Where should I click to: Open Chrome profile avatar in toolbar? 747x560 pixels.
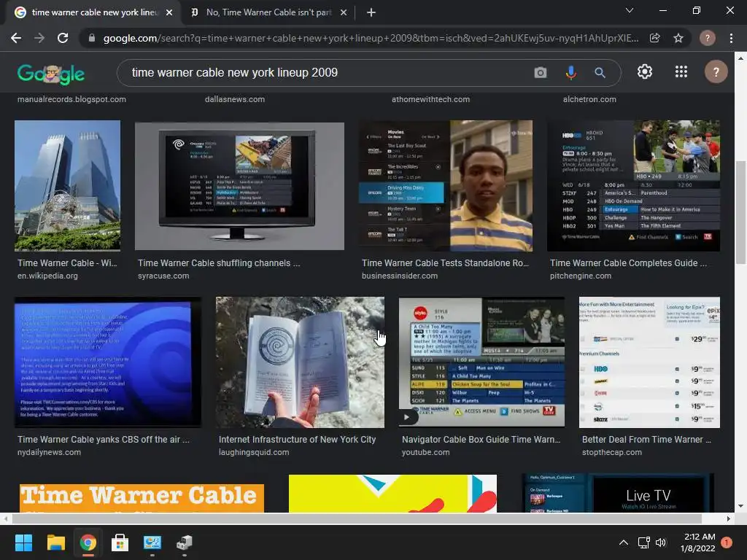click(x=708, y=38)
